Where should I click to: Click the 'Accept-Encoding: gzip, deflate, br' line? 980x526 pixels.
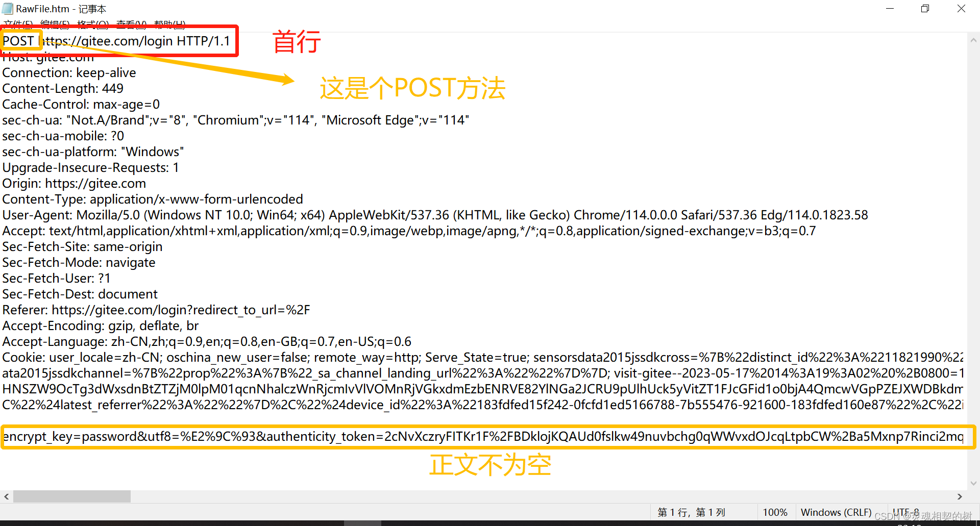coord(101,325)
